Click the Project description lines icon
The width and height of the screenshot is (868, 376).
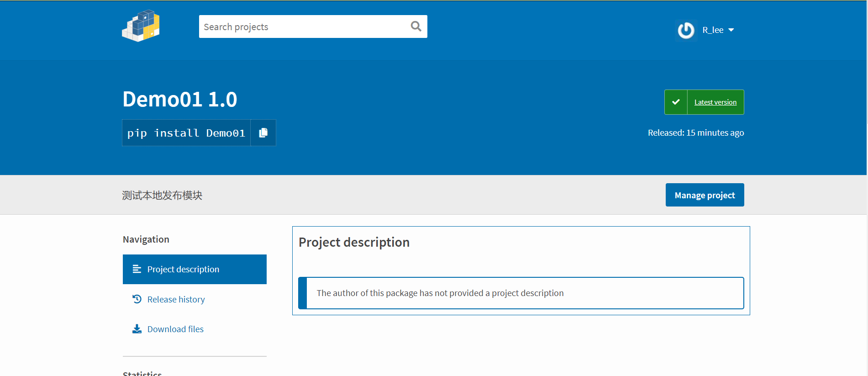coord(137,269)
